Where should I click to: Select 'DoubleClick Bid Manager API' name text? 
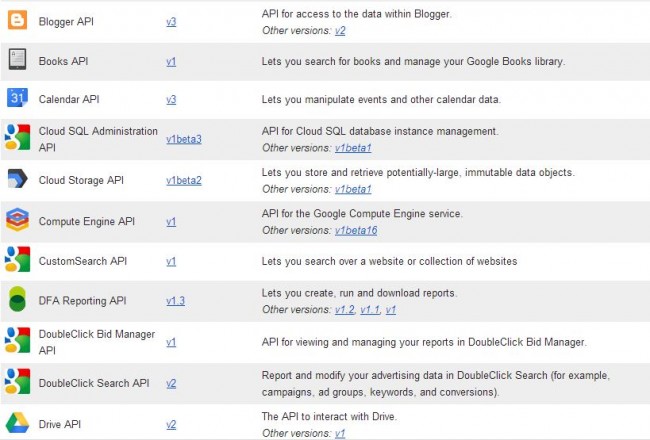[x=97, y=342]
